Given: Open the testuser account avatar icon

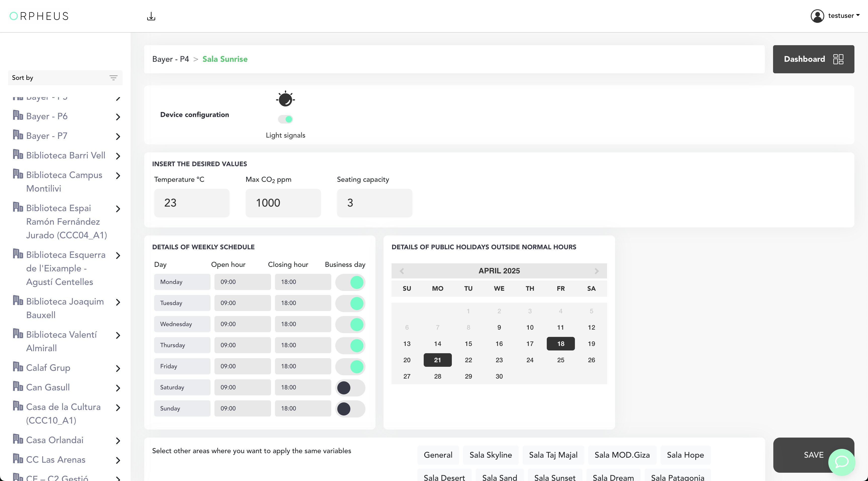Looking at the screenshot, I should click(817, 16).
